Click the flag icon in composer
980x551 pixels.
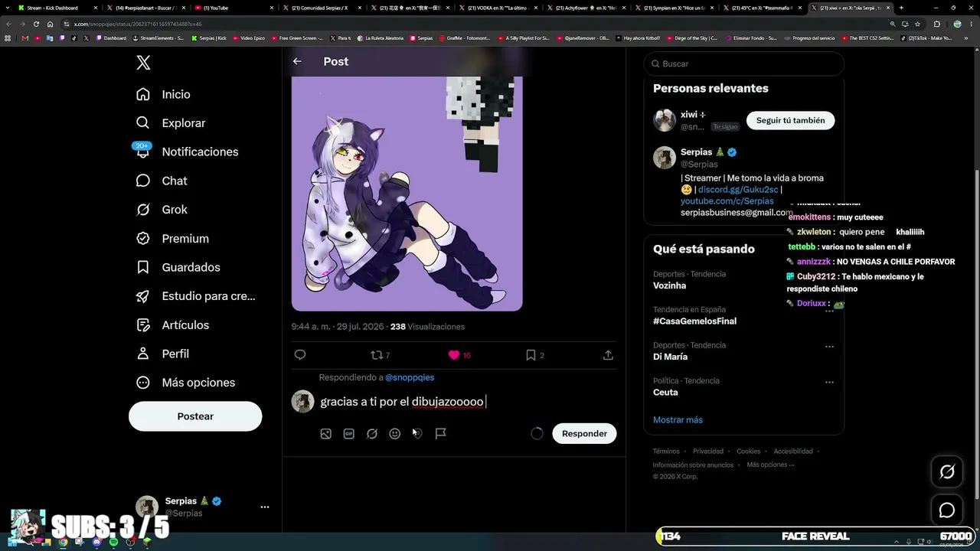[x=441, y=434]
